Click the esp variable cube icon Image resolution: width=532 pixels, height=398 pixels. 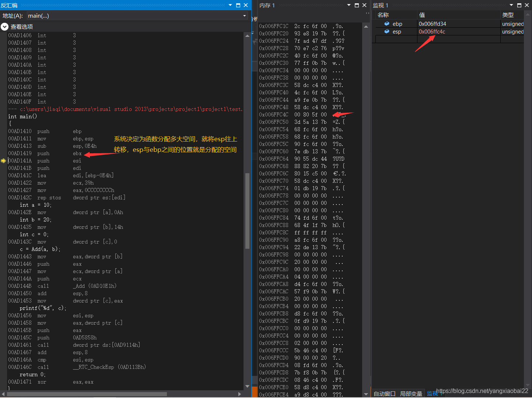[387, 32]
